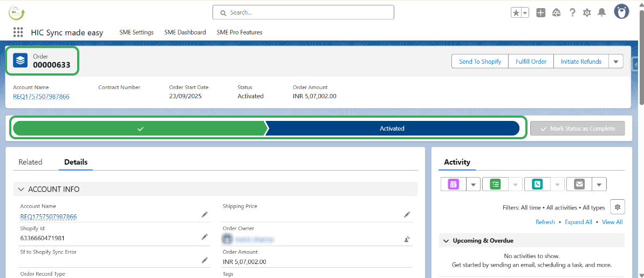Open the Notifications bell icon
The width and height of the screenshot is (644, 278).
click(x=602, y=13)
